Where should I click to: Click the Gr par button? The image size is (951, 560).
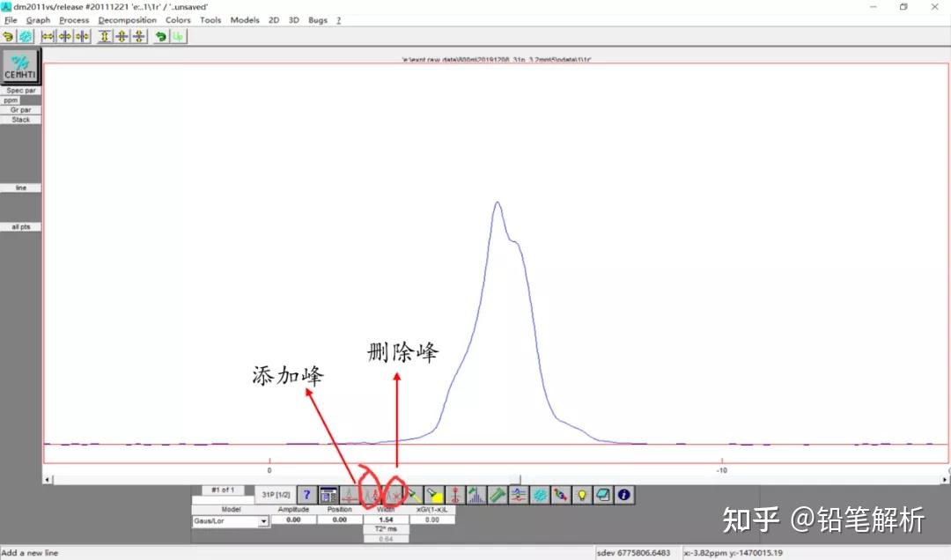click(x=19, y=109)
